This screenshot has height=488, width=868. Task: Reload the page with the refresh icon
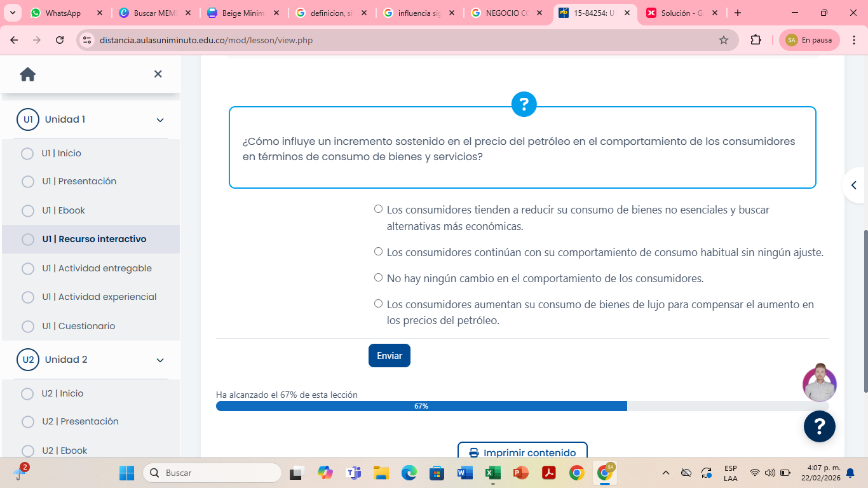[x=60, y=40]
